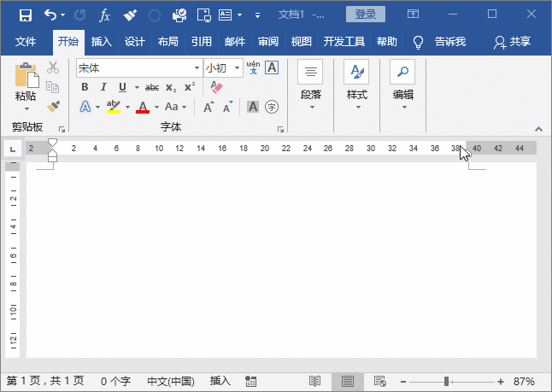This screenshot has width=552, height=392.
Task: Toggle superscript formatting
Action: coord(190,87)
